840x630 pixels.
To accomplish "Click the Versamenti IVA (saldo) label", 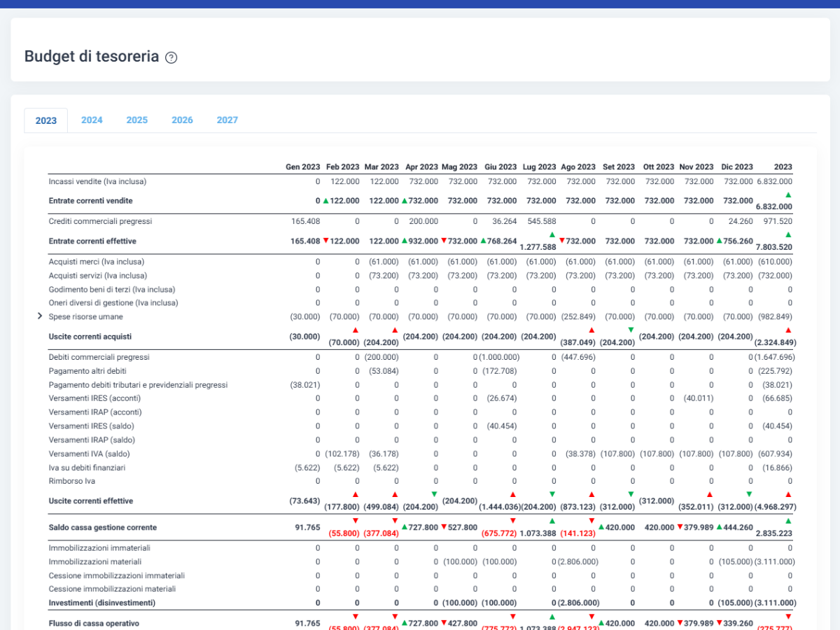I will pos(89,454).
